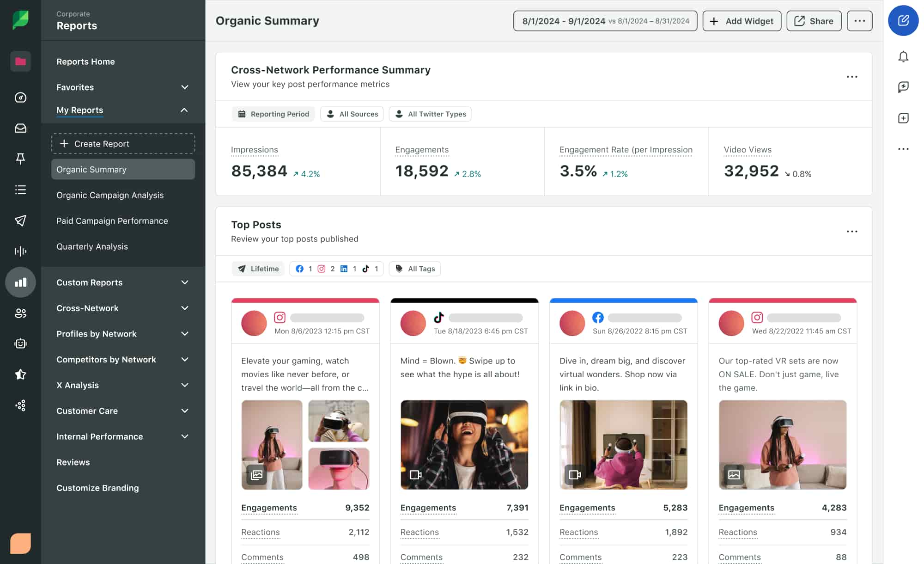Select the automation bot icon in sidebar
924x564 pixels.
(20, 343)
